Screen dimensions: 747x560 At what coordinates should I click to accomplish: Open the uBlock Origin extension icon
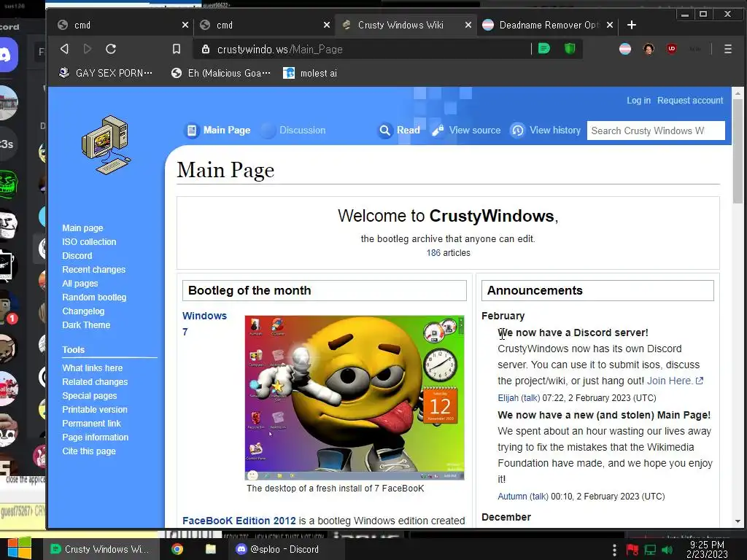(672, 49)
